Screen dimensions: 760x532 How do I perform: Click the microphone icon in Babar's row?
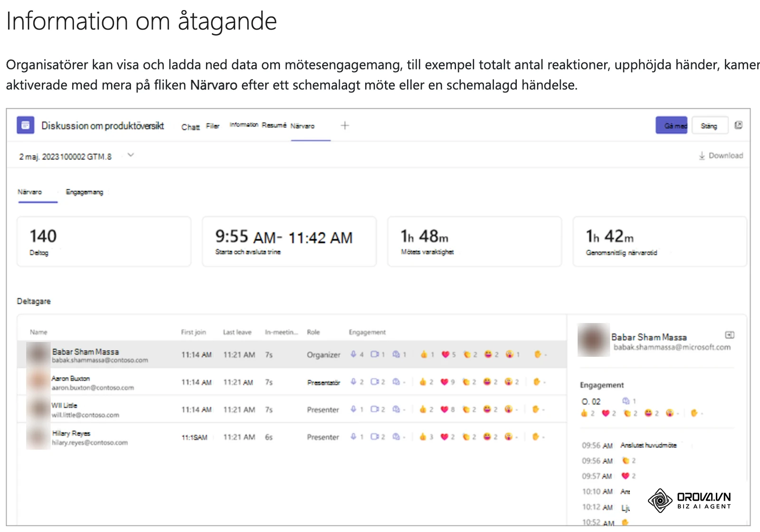point(353,354)
